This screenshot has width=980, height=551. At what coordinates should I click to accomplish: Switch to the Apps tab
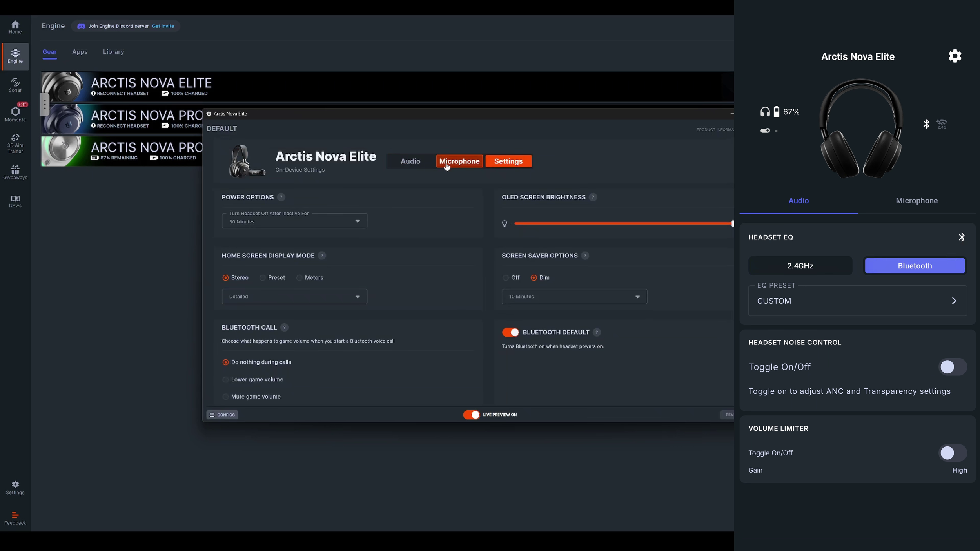click(x=80, y=52)
